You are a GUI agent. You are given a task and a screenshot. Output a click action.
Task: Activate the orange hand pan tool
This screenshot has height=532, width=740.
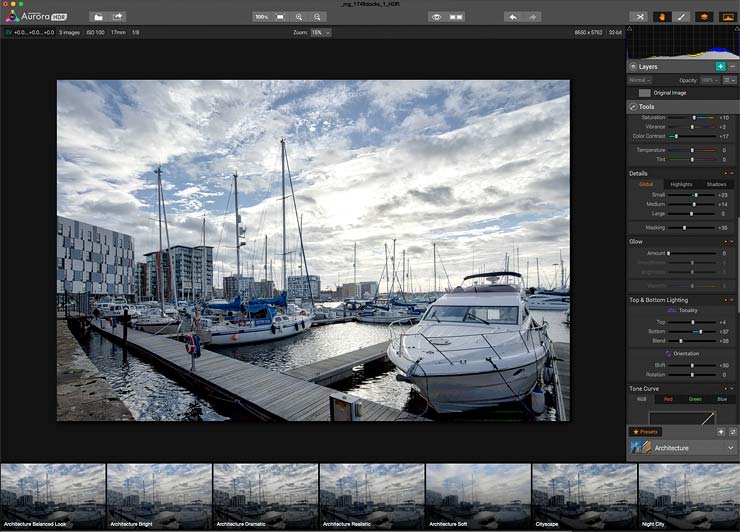(662, 17)
